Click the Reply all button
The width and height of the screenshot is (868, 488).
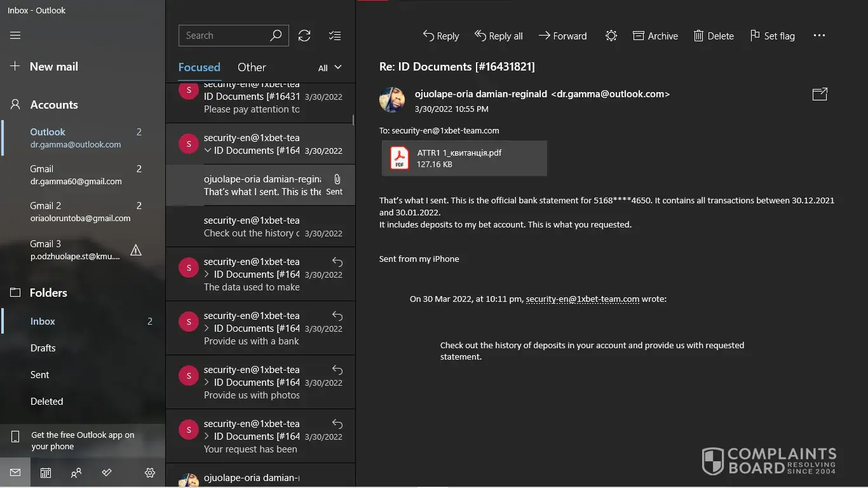point(499,36)
